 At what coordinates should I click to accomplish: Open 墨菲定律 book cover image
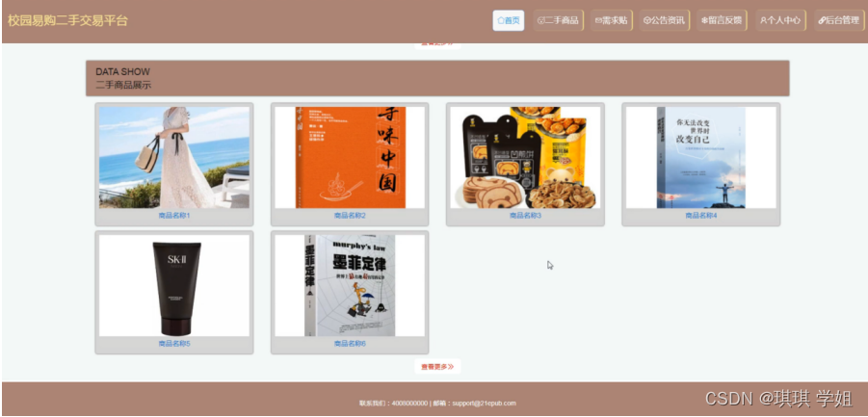350,285
